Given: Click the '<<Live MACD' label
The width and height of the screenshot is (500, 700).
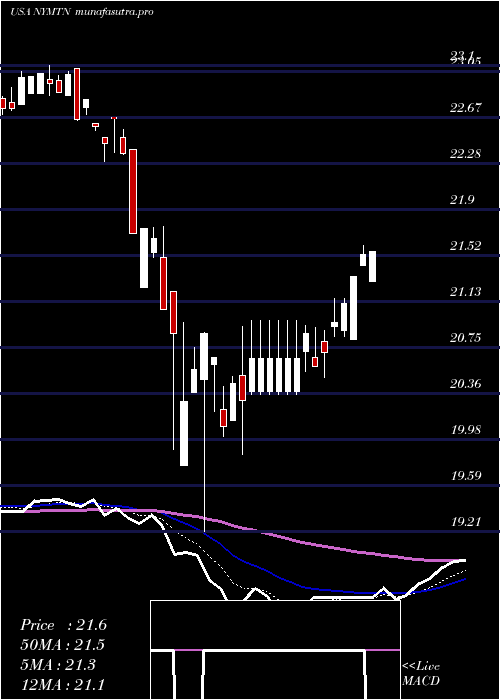Looking at the screenshot, I should tap(421, 674).
